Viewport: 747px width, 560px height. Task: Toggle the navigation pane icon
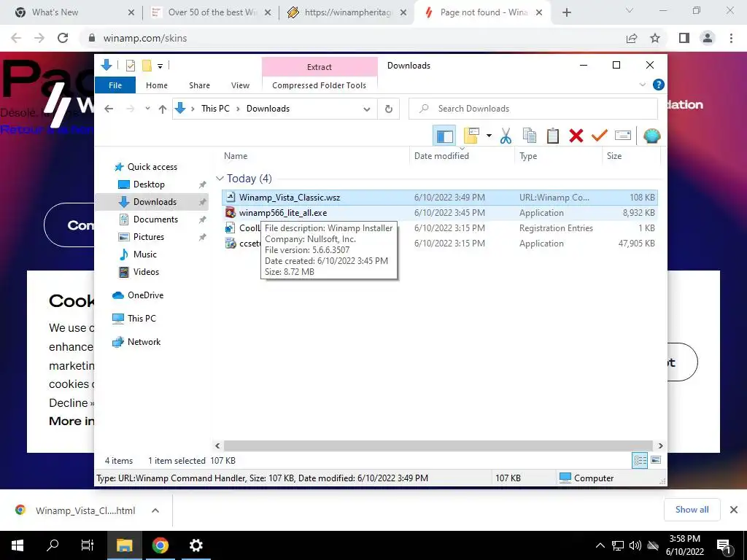[444, 136]
